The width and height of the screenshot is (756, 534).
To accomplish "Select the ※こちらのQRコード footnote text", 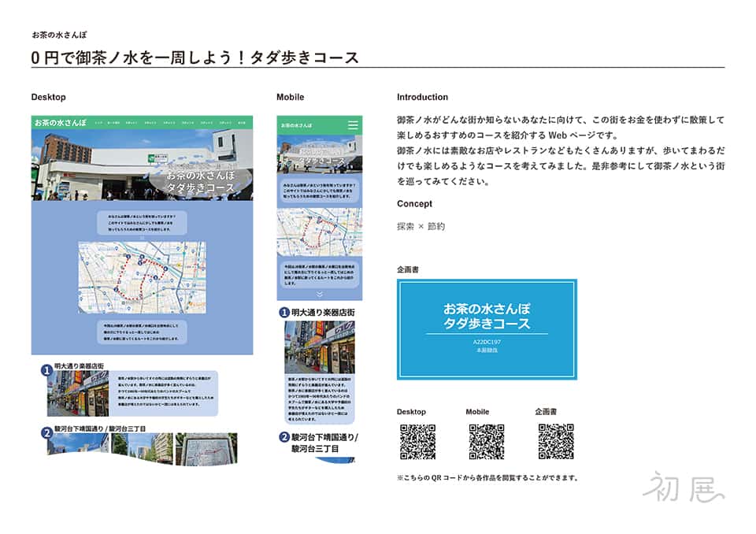I will pyautogui.click(x=487, y=477).
